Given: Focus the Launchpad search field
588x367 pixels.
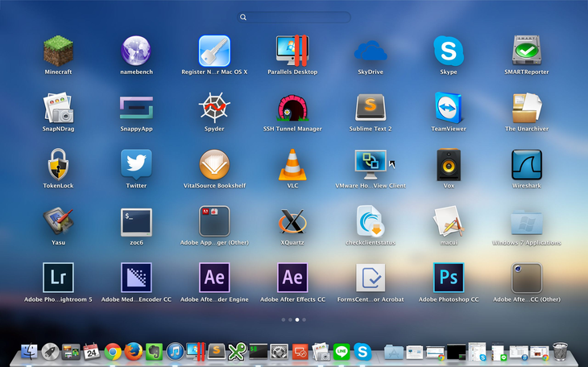Looking at the screenshot, I should click(x=294, y=17).
